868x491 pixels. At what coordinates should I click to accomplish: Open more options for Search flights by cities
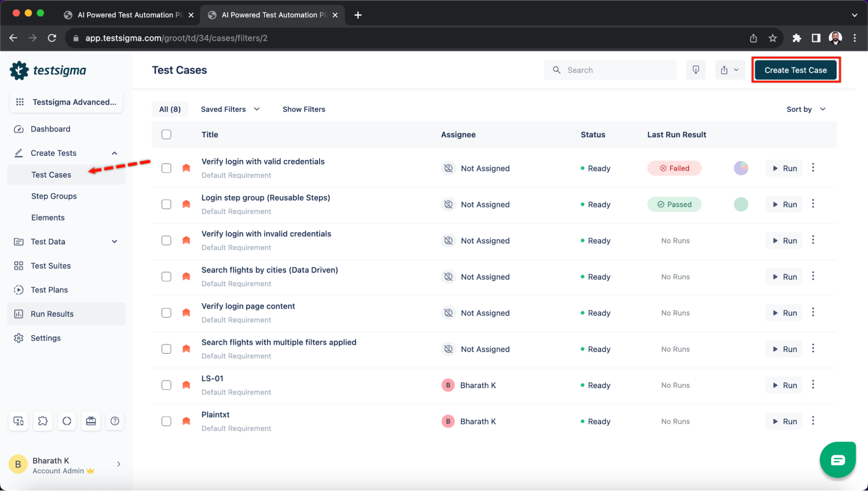(x=813, y=277)
